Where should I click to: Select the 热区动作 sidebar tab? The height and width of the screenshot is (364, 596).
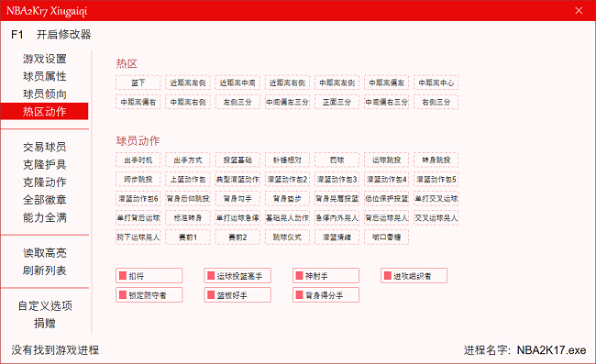click(x=45, y=111)
